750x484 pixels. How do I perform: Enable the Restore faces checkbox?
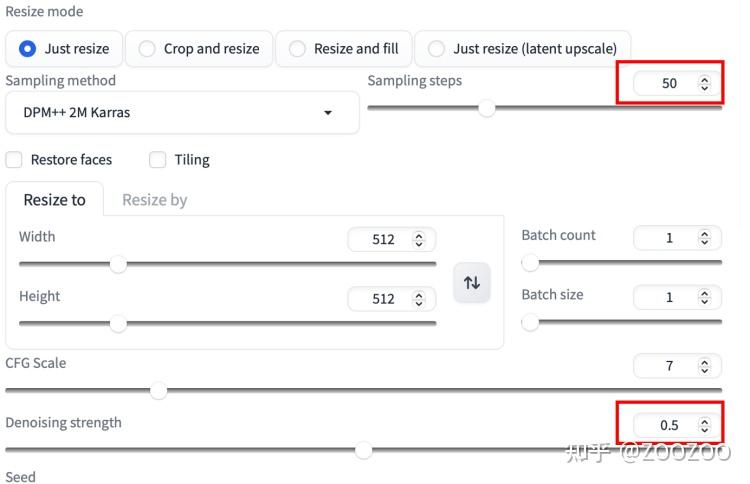(x=14, y=160)
